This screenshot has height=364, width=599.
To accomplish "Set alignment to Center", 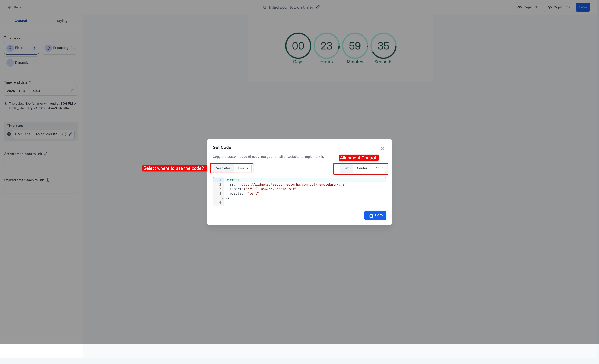I will (362, 168).
